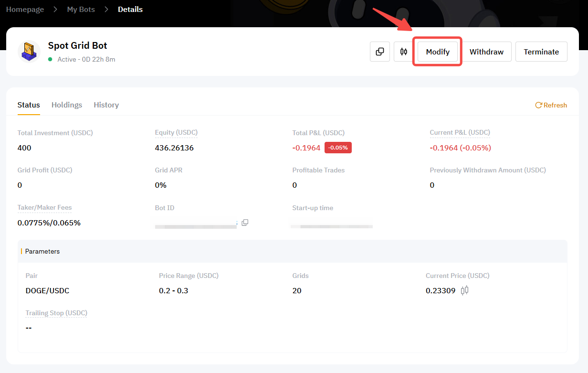Viewport: 588px width, 373px height.
Task: Click the candlestick icon beside Current Price
Action: tap(464, 290)
